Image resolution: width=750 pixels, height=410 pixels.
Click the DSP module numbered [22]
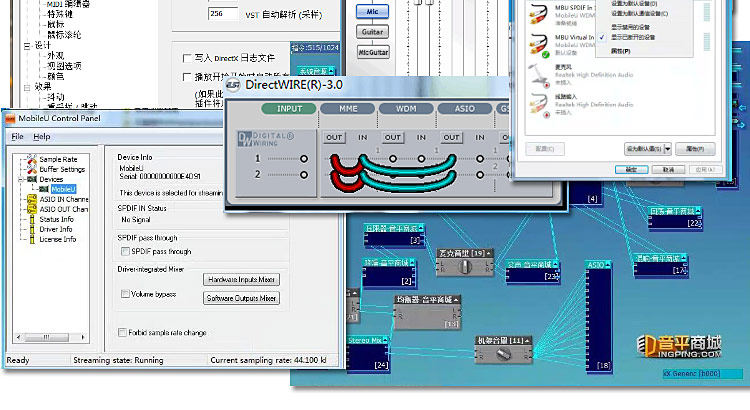pos(675,218)
